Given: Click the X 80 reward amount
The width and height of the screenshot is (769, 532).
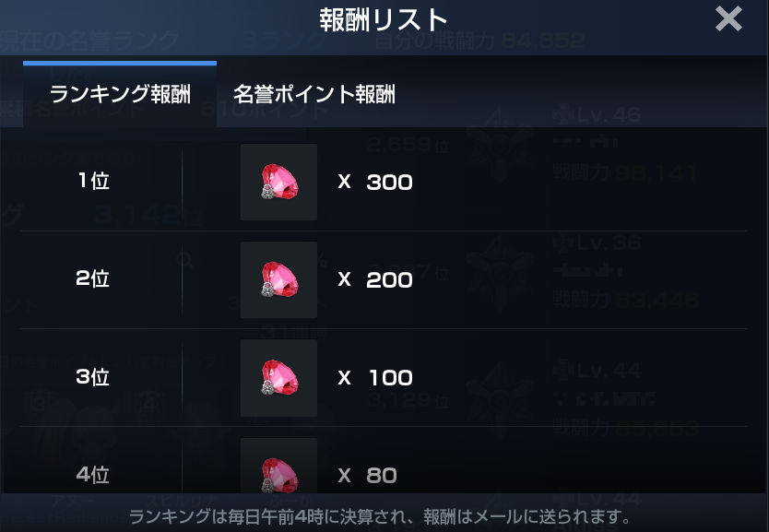Looking at the screenshot, I should click(x=367, y=475).
